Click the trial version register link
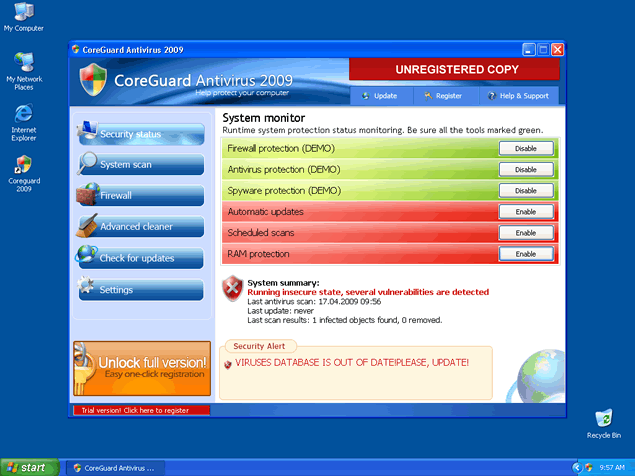This screenshot has width=635, height=476. click(141, 410)
